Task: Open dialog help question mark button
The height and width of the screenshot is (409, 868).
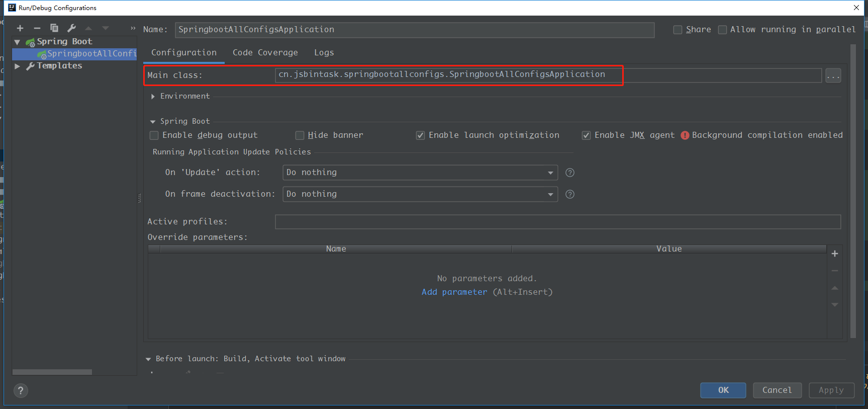Action: [21, 390]
